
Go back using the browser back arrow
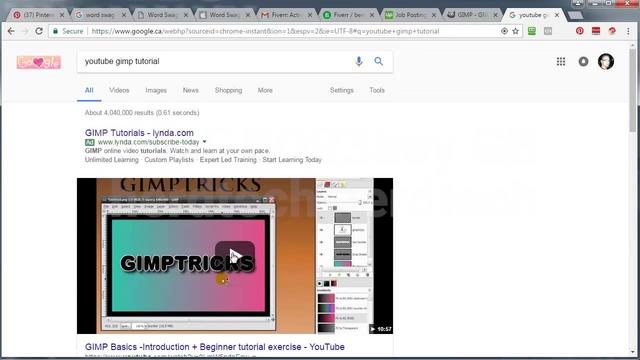tap(11, 31)
